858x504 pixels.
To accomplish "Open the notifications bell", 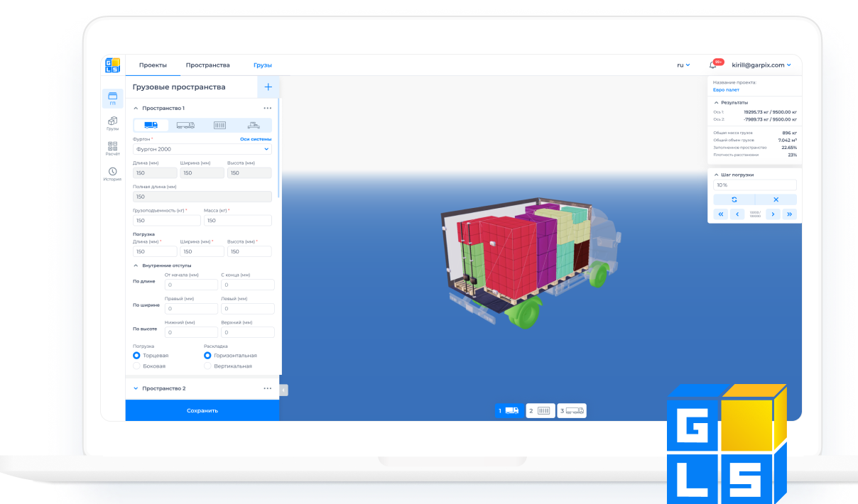I will click(712, 65).
